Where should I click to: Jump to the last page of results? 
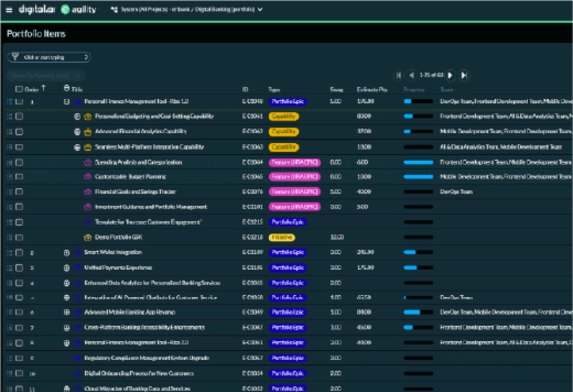pos(464,76)
